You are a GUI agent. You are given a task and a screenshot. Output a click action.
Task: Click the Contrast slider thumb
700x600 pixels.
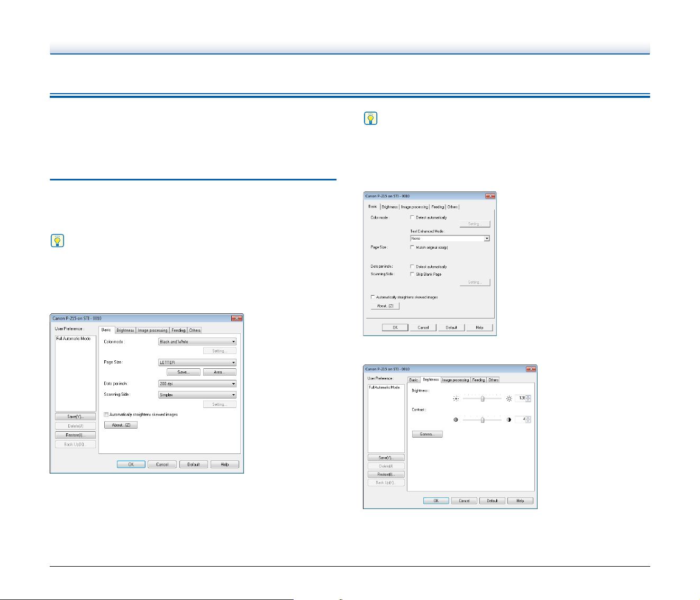pos(483,420)
